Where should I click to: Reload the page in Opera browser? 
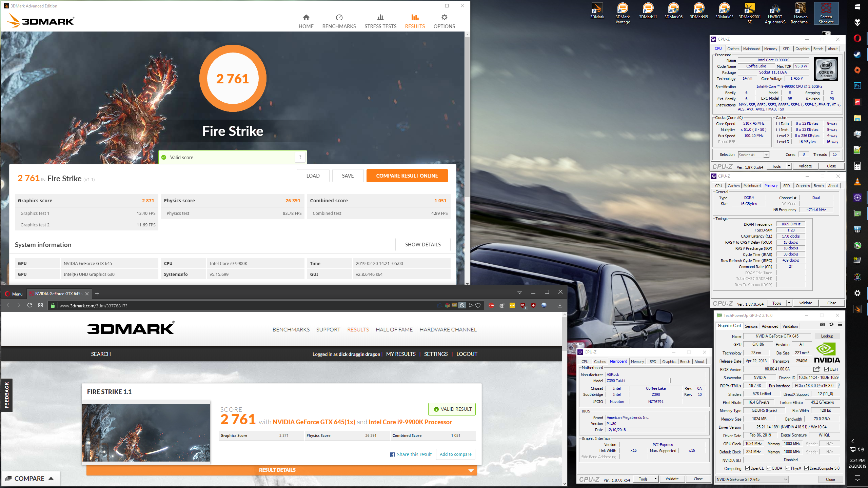pos(29,305)
